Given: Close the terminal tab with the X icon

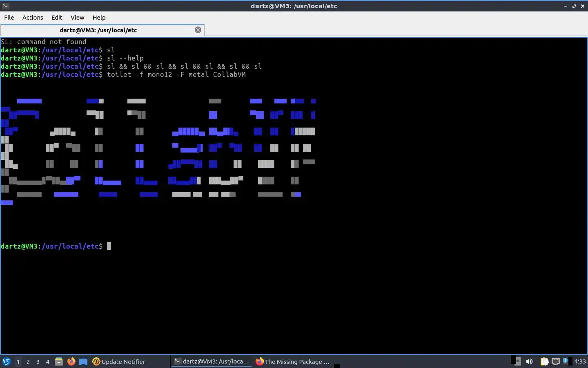Looking at the screenshot, I should pyautogui.click(x=198, y=30).
